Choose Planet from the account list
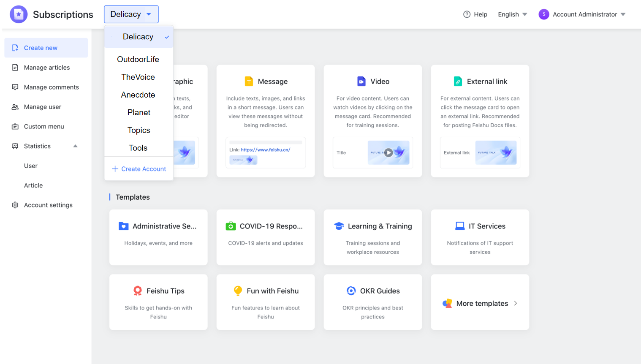 coord(139,113)
